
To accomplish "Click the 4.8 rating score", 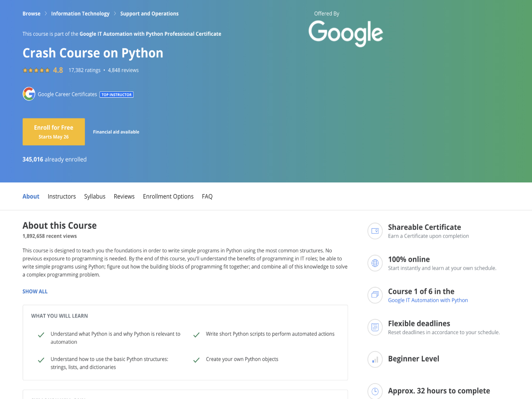I will click(58, 70).
